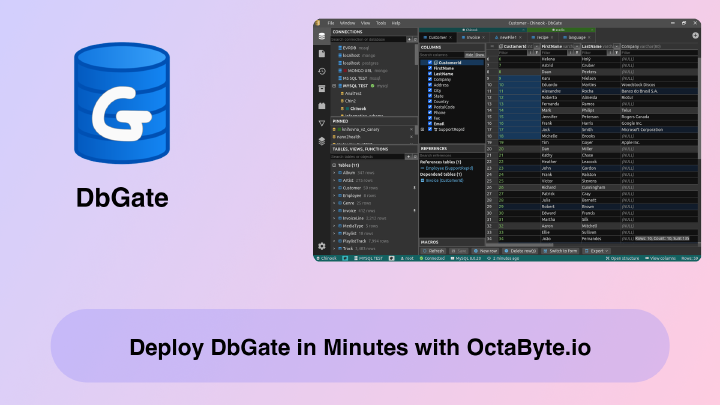Click the plus icon beside the tables search
This screenshot has height=405, width=720.
click(x=408, y=157)
